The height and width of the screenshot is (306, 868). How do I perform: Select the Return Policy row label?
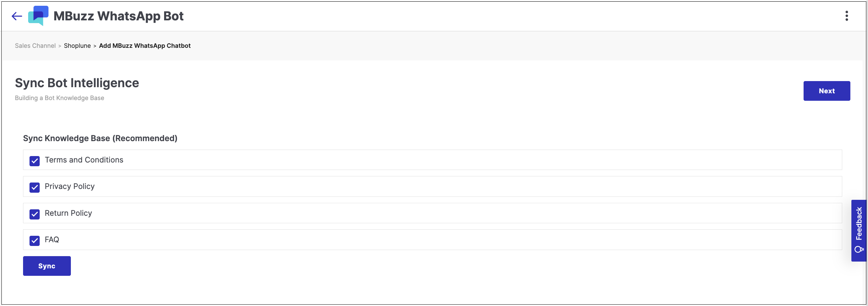[x=68, y=213]
